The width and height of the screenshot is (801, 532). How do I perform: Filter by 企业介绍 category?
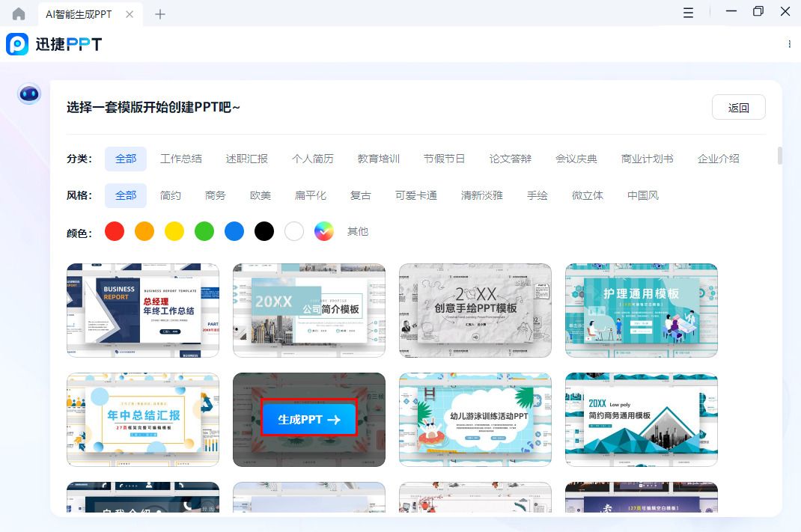click(x=718, y=159)
